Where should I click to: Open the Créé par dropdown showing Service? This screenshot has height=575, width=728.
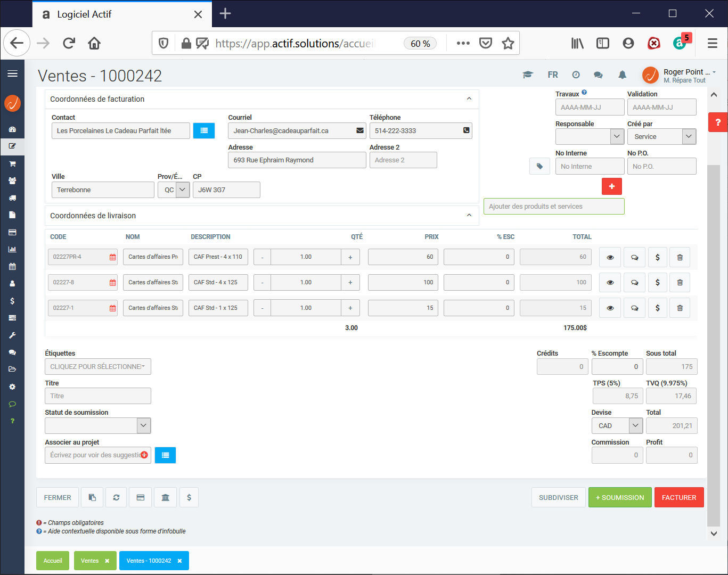pos(661,137)
